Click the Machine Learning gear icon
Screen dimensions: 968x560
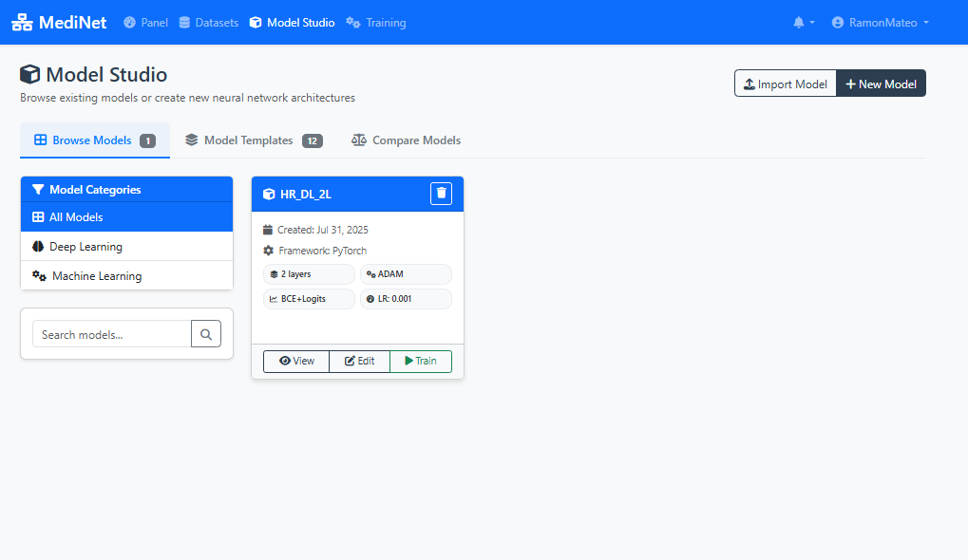pos(39,275)
